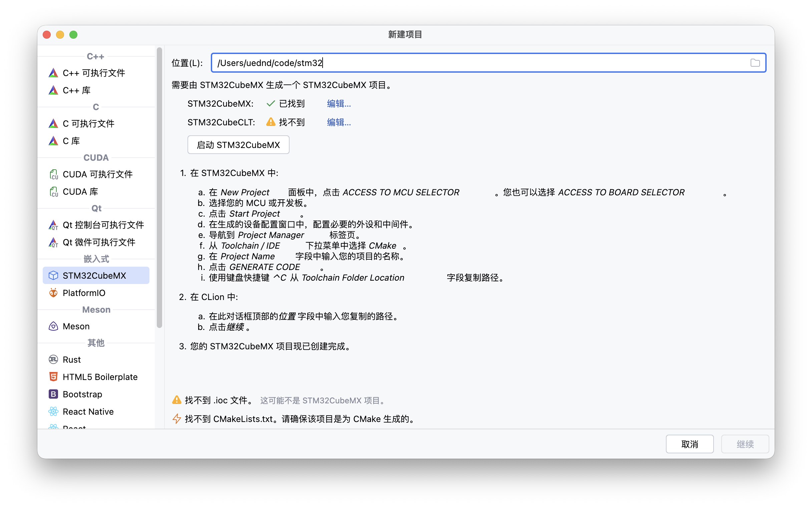Image resolution: width=812 pixels, height=508 pixels.
Task: Click the C++ library CMake icon
Action: pos(53,90)
